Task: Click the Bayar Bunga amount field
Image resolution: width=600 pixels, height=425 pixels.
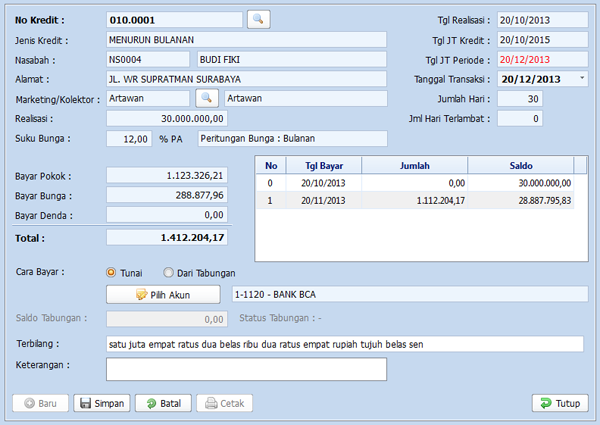Action: [x=166, y=195]
